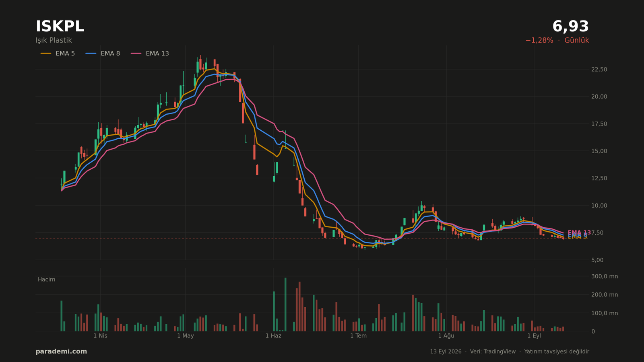Click the blue EMA 8 legend line

(x=91, y=53)
